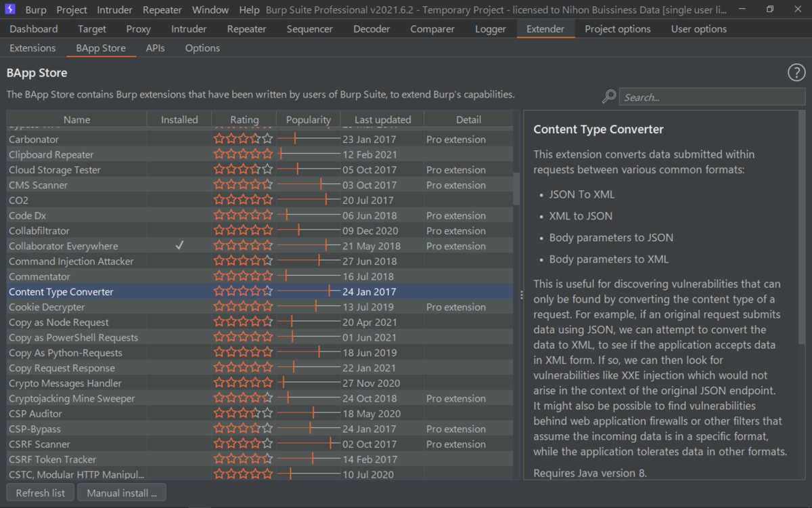Image resolution: width=812 pixels, height=508 pixels.
Task: Select the Commentator extension
Action: 261,276
